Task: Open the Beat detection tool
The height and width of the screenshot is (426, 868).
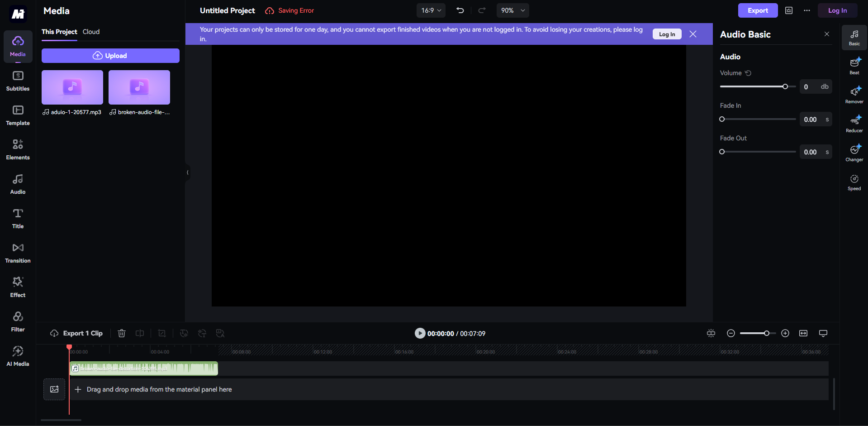Action: point(854,66)
